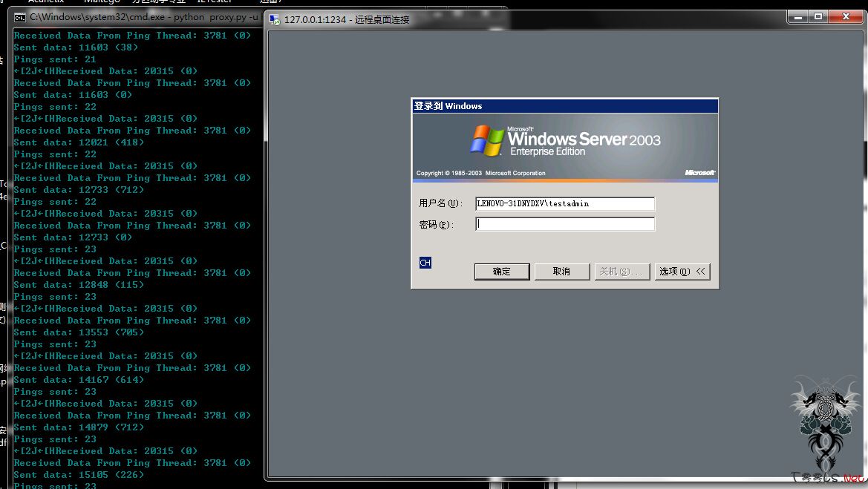Cancel the login with 取消
Viewport: 868px width, 489px height.
[x=561, y=272]
